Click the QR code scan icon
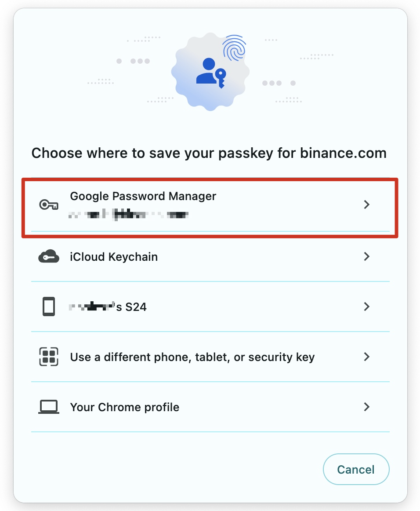420x511 pixels. 48,357
